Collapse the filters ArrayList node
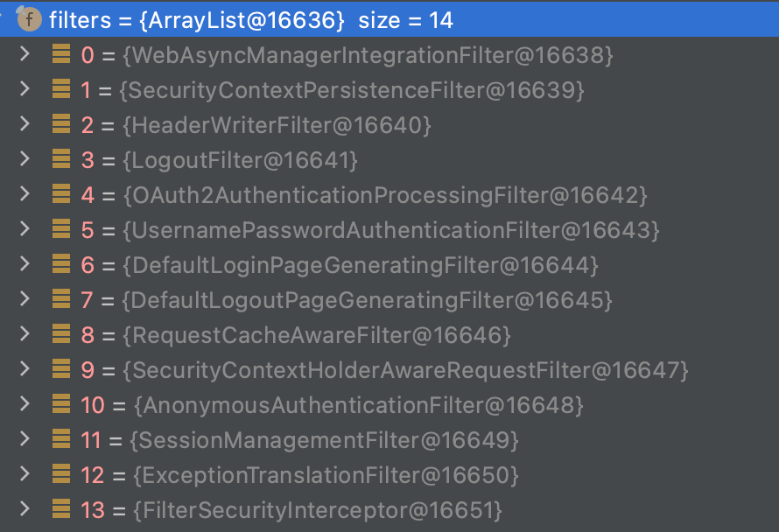 [x=5, y=19]
